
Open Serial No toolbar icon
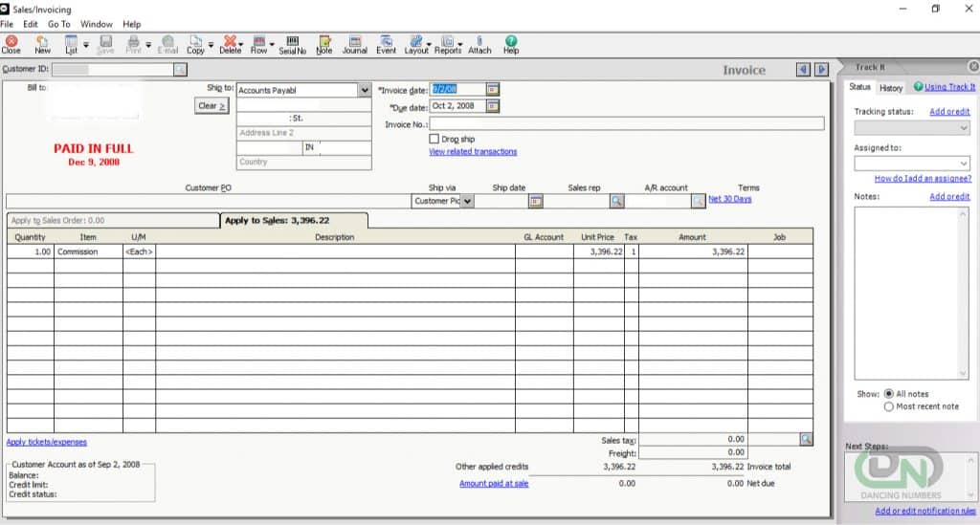coord(293,45)
